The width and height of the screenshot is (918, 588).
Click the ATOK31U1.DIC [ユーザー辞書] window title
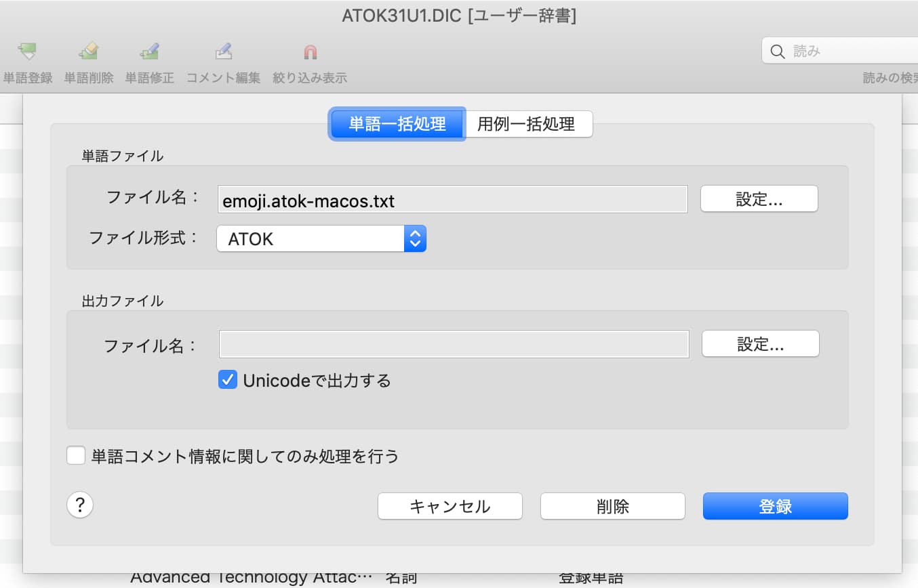(x=459, y=16)
